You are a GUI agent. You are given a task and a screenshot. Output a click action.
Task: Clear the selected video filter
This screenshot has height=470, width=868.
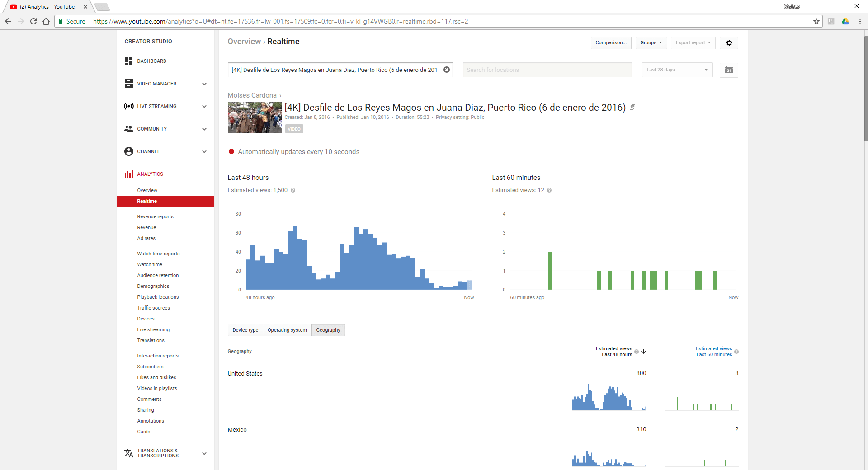[447, 70]
